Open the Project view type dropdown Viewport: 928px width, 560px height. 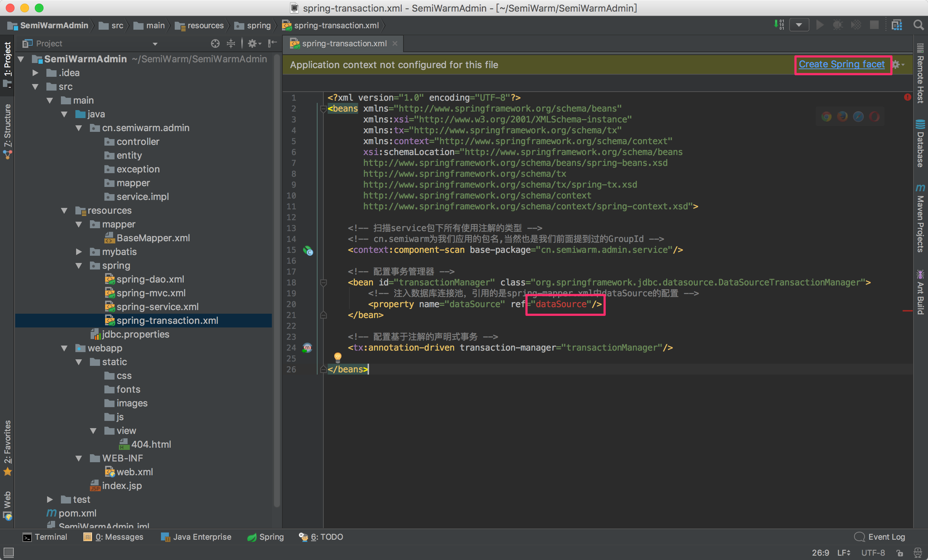[155, 44]
